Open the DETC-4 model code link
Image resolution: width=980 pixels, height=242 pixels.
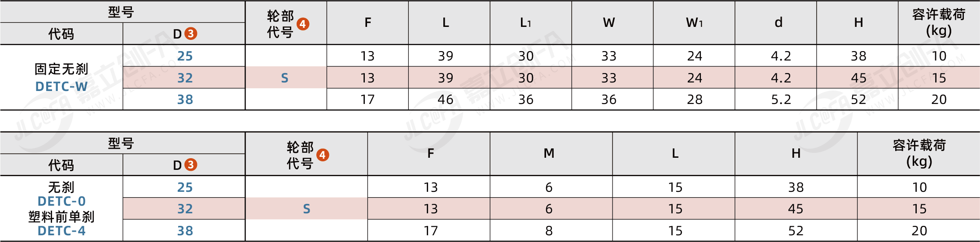coord(61,231)
